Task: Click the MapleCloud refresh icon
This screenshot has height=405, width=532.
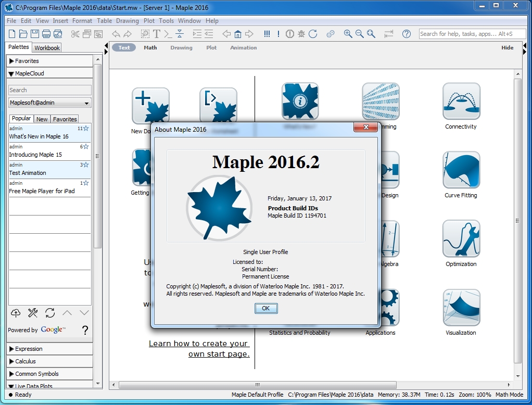Action: coord(50,313)
